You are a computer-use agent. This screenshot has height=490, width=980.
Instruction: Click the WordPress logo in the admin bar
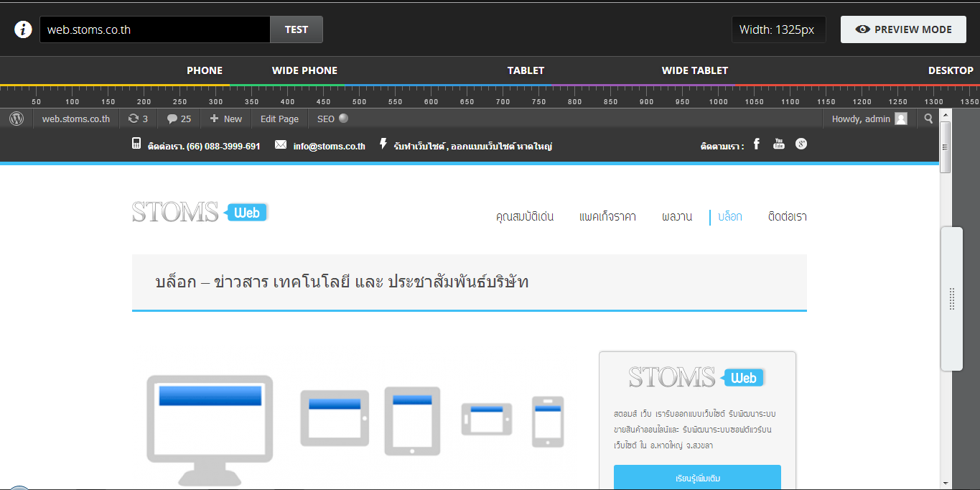pyautogui.click(x=16, y=119)
